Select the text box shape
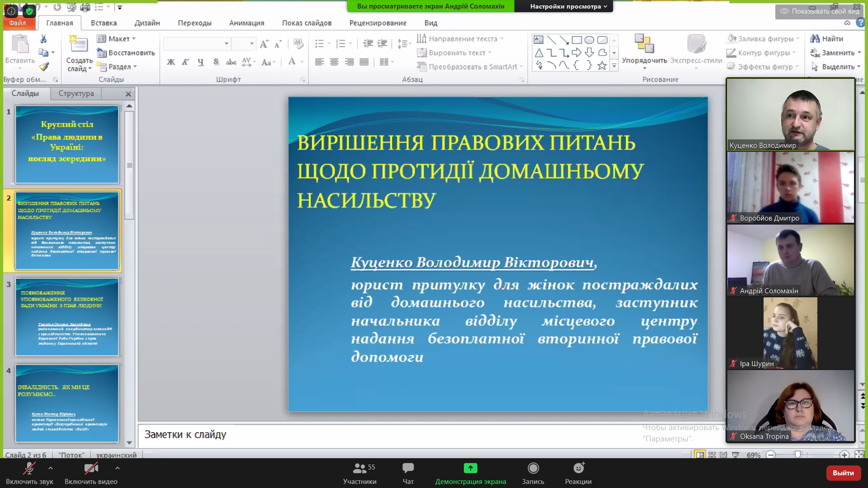The image size is (868, 488). [538, 40]
